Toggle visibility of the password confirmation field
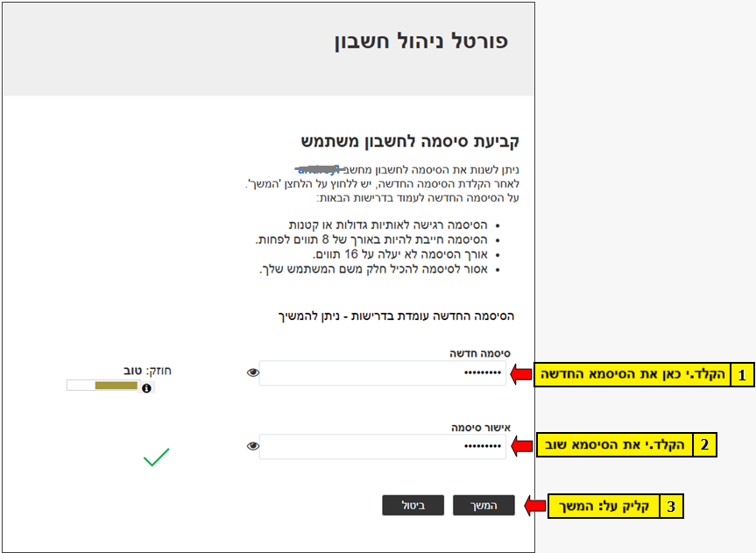The height and width of the screenshot is (553, 756). (x=253, y=445)
